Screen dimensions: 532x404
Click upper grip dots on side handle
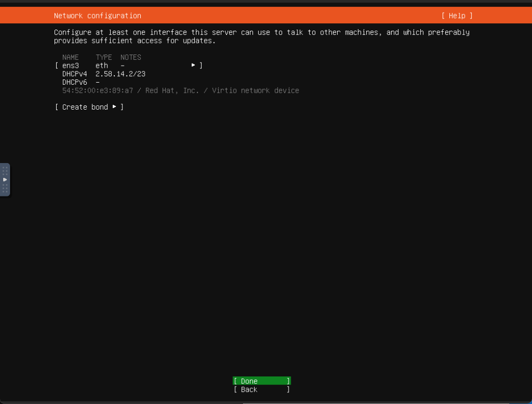[x=5, y=170]
